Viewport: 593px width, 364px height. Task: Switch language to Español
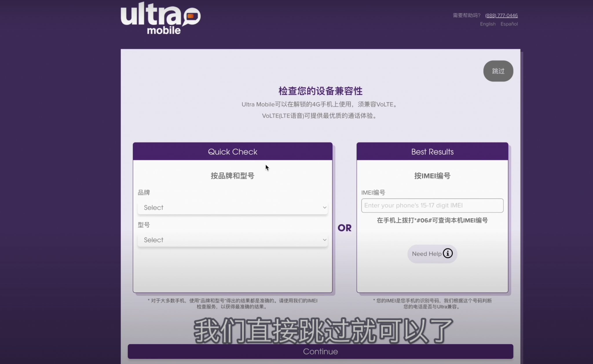tap(509, 24)
